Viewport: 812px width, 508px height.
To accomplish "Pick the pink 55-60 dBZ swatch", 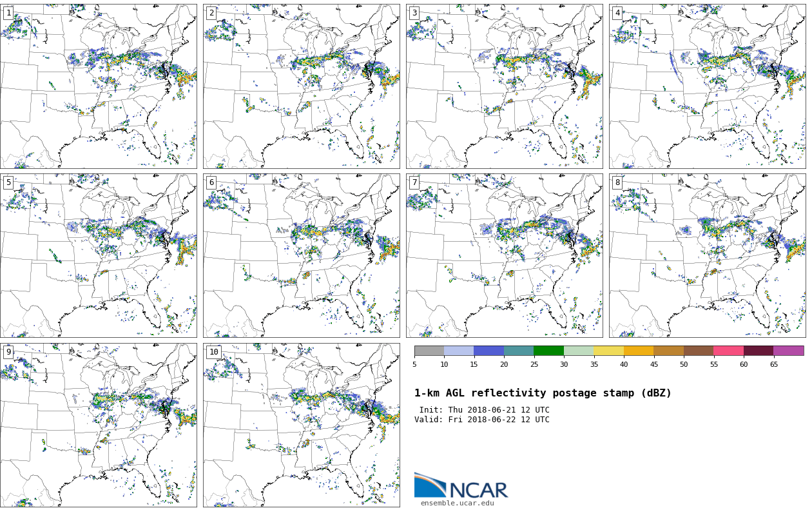I will pos(728,351).
